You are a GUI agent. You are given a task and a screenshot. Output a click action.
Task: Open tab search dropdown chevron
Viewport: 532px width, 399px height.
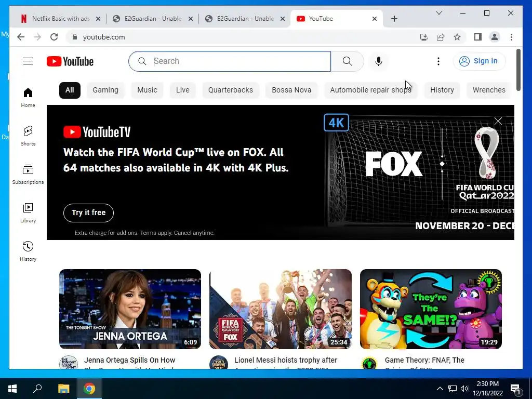coord(438,13)
